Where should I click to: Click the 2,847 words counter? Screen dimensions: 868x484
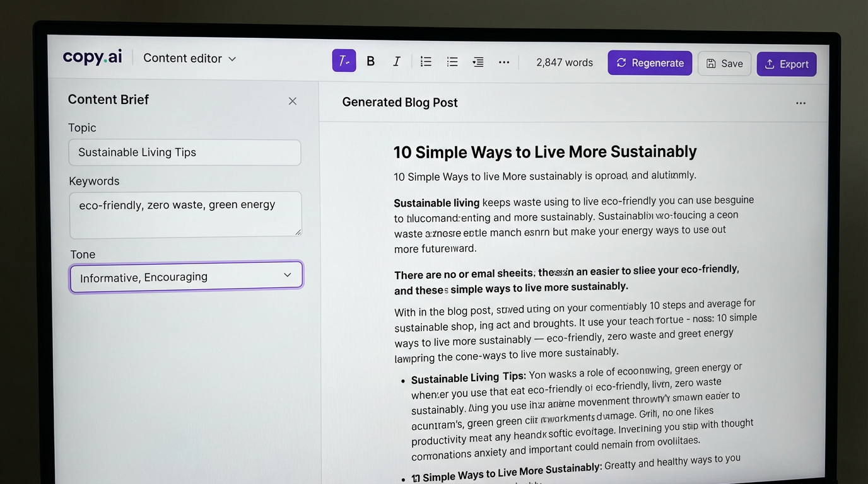click(x=565, y=62)
